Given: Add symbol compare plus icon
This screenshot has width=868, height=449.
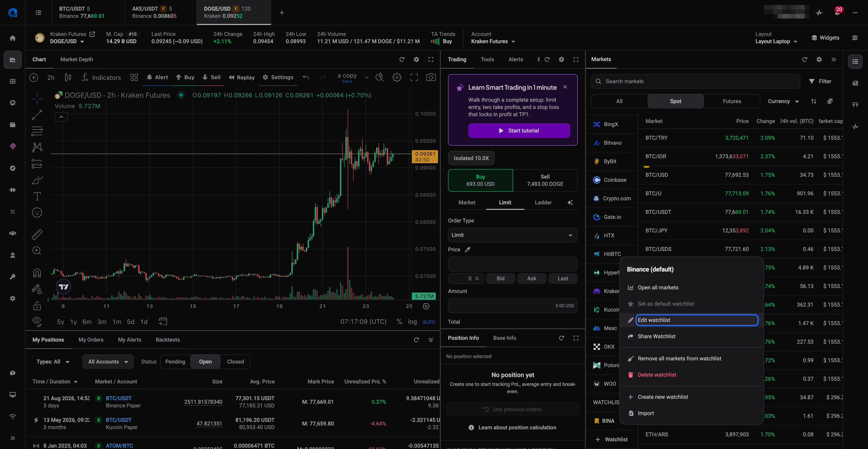Looking at the screenshot, I should click(34, 77).
